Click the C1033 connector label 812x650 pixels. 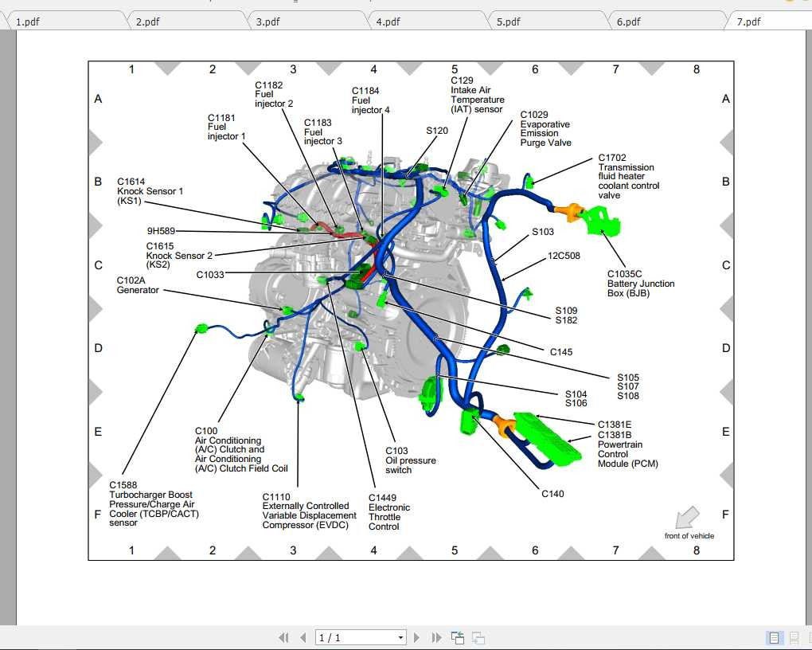click(x=210, y=275)
